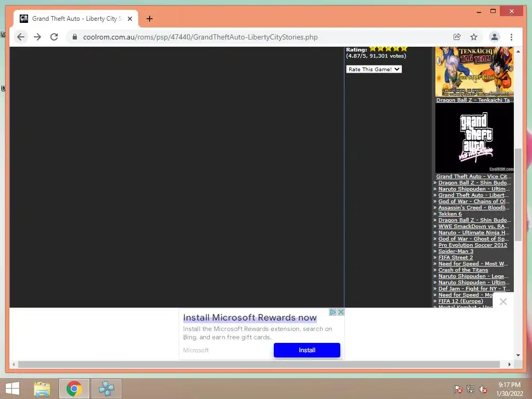
Task: Open God of War - Chains of Ol... link
Action: coord(474,201)
